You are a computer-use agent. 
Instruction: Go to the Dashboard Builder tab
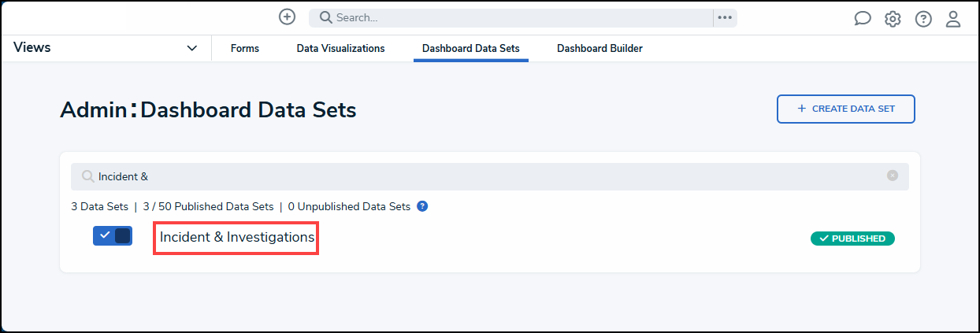coord(600,48)
